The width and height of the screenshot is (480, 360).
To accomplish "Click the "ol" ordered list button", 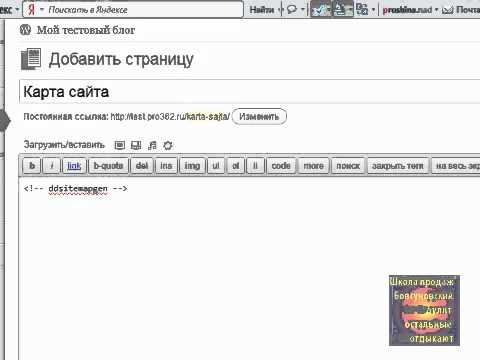I will click(236, 166).
